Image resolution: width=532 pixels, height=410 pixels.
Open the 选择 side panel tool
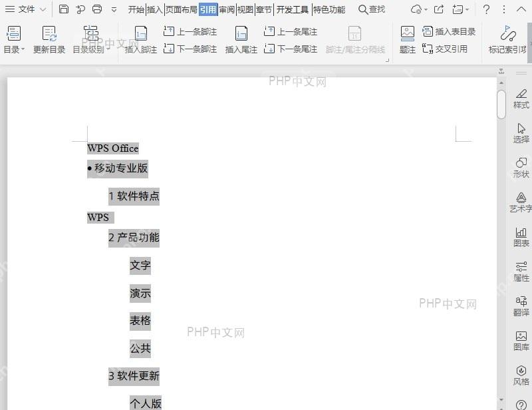coord(521,133)
